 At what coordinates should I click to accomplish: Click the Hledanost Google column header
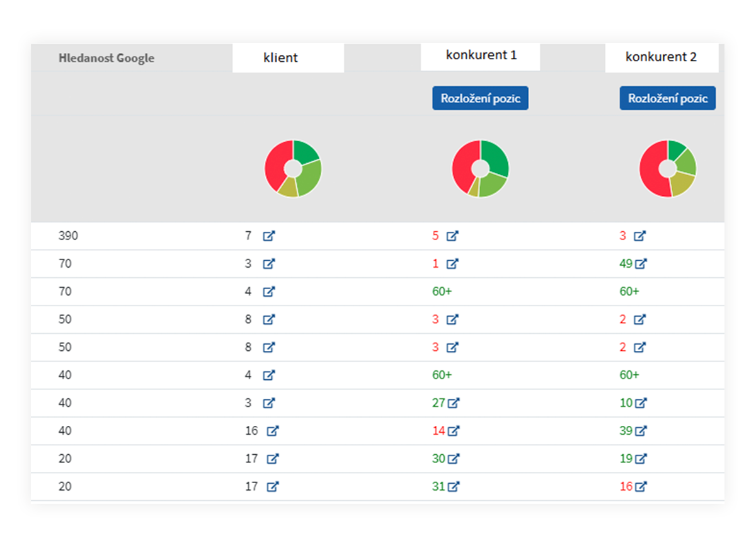pos(106,58)
